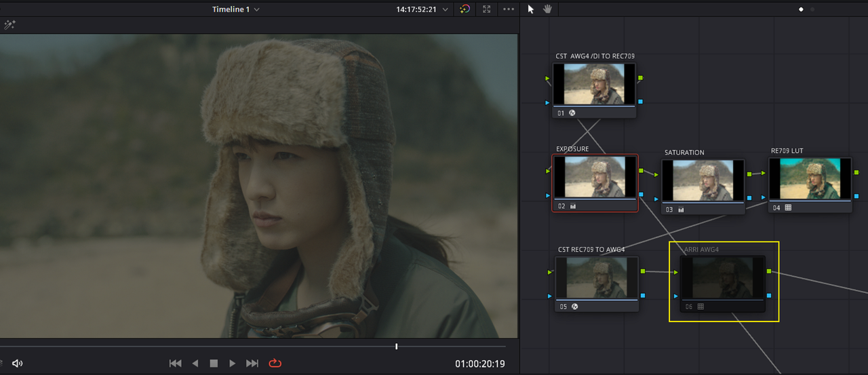Viewport: 868px width, 375px height.
Task: Toggle bypass color grades and effects icon
Action: pyautogui.click(x=465, y=9)
